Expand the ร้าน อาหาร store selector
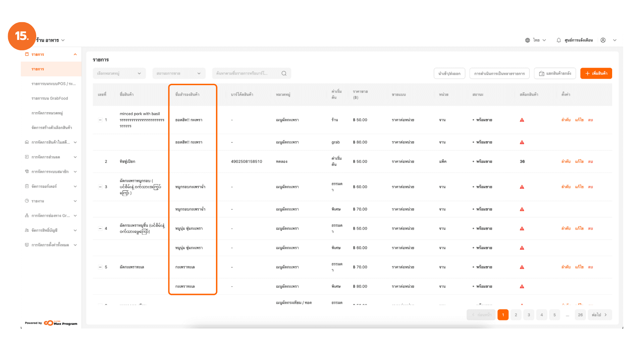Image resolution: width=644 pixels, height=362 pixels. pos(50,40)
